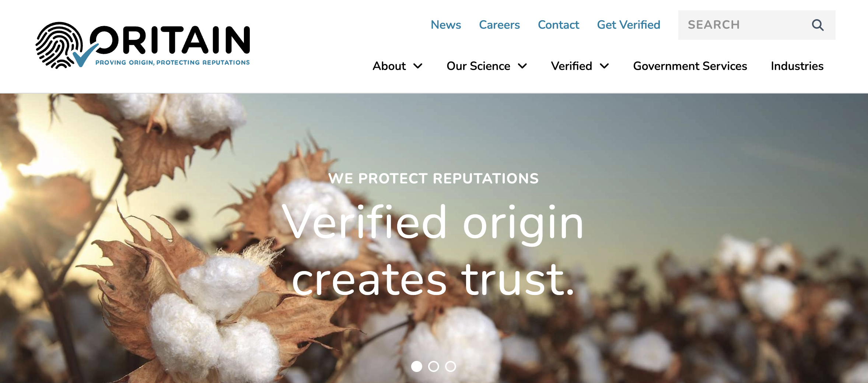
Task: Click the Proving Origin, Protecting Reputations tagline
Action: pos(172,63)
